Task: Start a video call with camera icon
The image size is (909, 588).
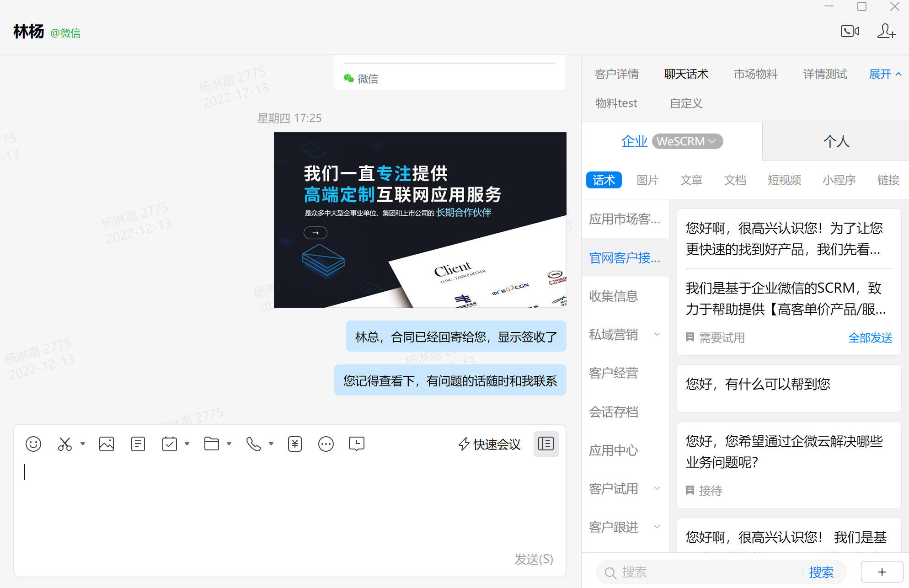Action: pyautogui.click(x=850, y=31)
